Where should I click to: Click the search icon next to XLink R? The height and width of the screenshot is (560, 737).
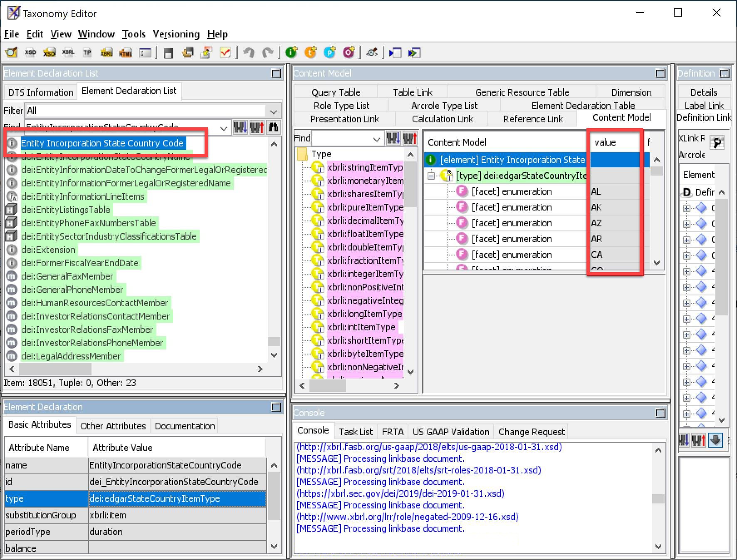(717, 142)
